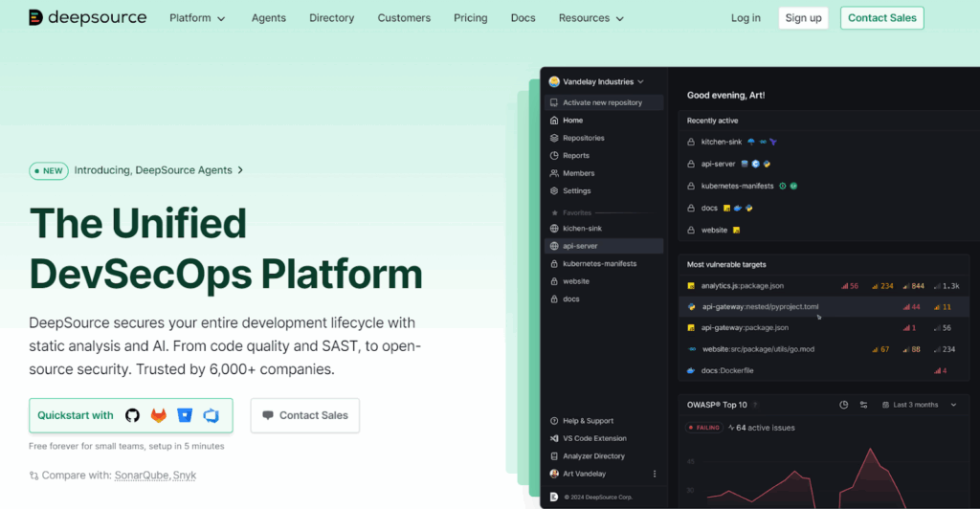Open the three-dot menu beside Art Vandelay
The width and height of the screenshot is (980, 509).
pos(655,474)
